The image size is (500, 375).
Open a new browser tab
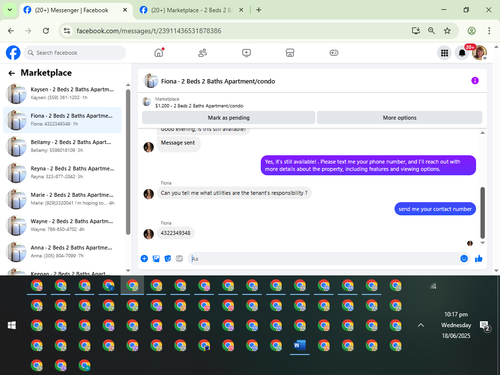pos(259,10)
